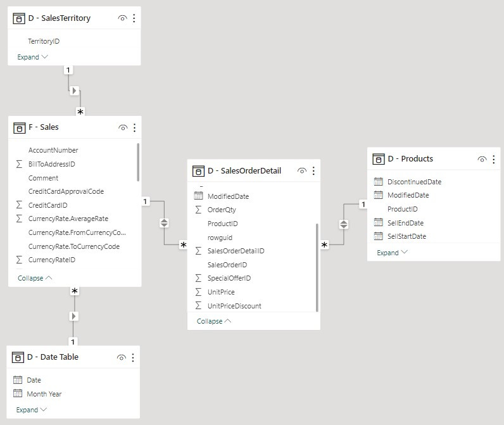Click the F - Sales vertical scrollbar
Screen dimensions: 504x425
click(x=138, y=162)
